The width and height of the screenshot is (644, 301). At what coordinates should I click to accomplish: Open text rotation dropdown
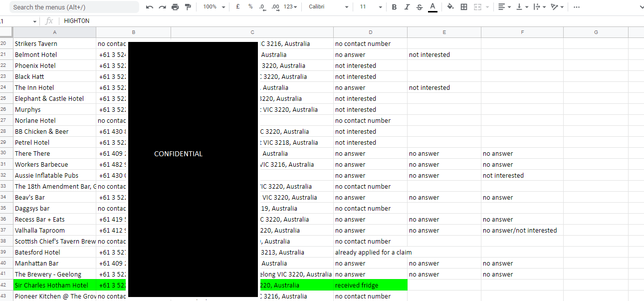tap(557, 7)
